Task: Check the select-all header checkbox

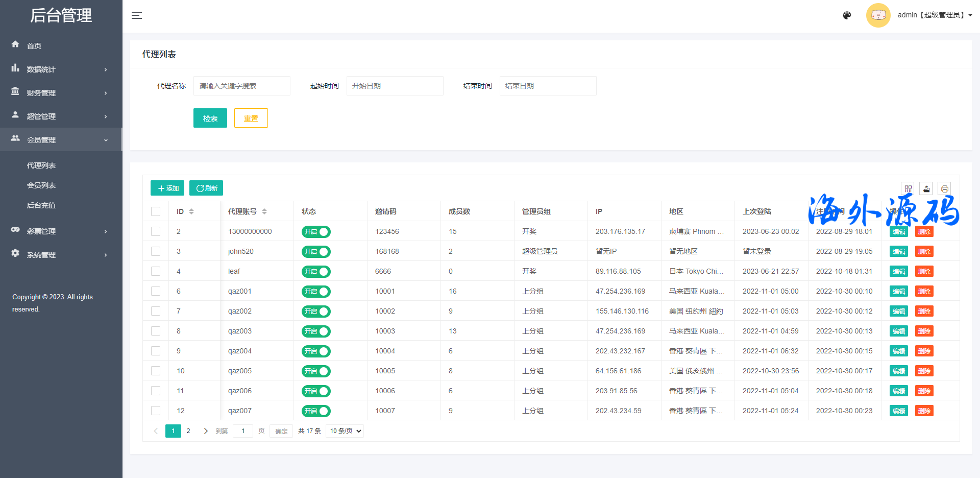Action: pos(156,211)
